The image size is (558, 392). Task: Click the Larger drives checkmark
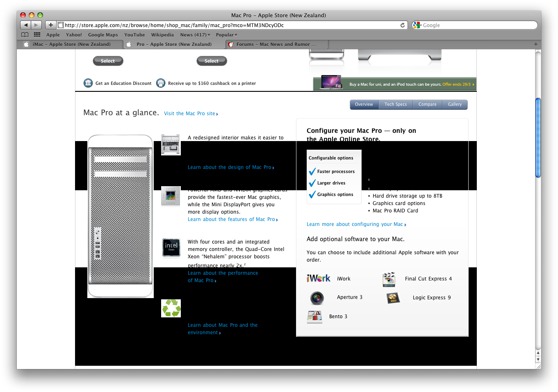pyautogui.click(x=312, y=183)
